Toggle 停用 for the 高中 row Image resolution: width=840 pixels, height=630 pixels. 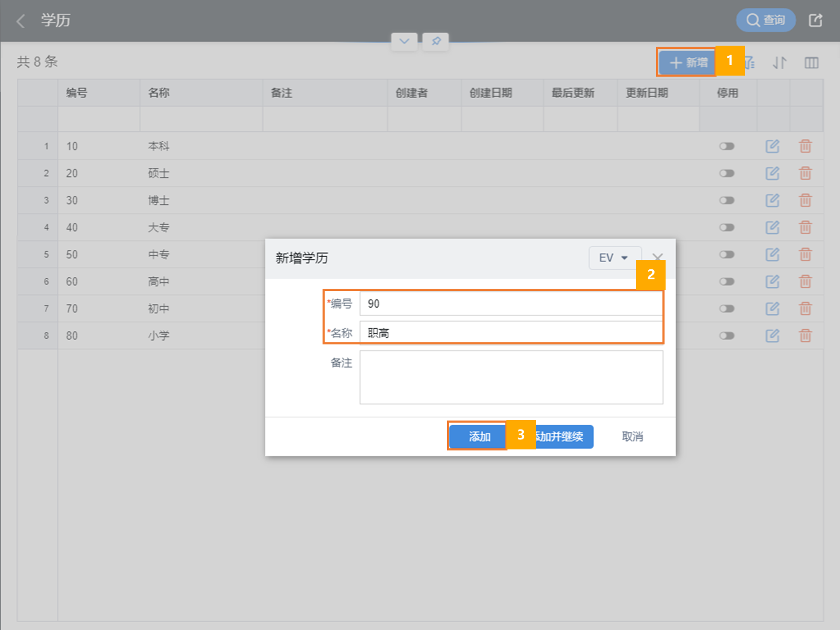pos(727,281)
